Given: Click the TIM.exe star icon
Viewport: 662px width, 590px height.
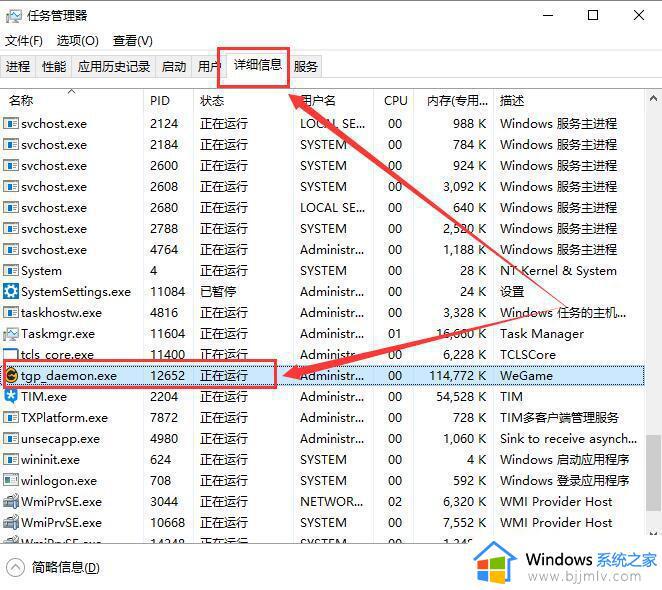Looking at the screenshot, I should coord(11,396).
